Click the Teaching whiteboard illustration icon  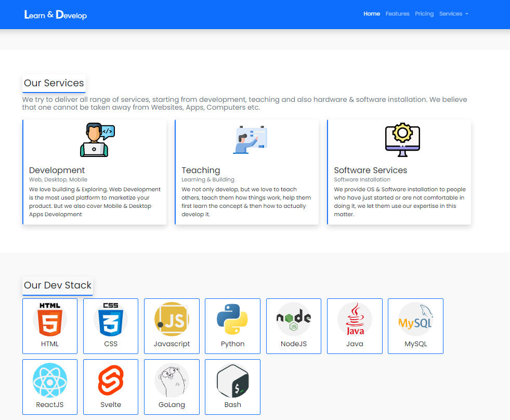[250, 140]
